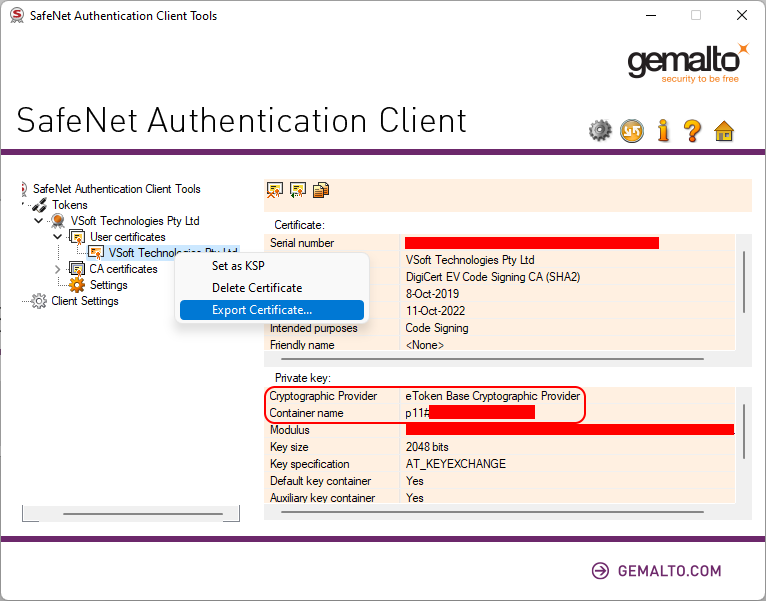Click 2048 bits key size value

click(427, 447)
